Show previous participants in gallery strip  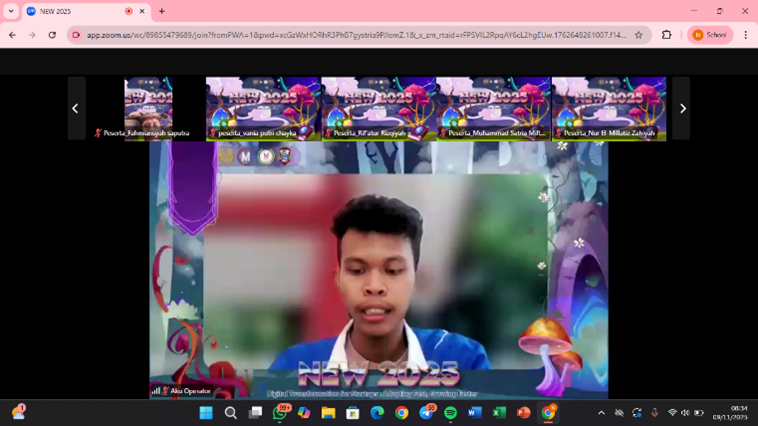click(x=76, y=108)
